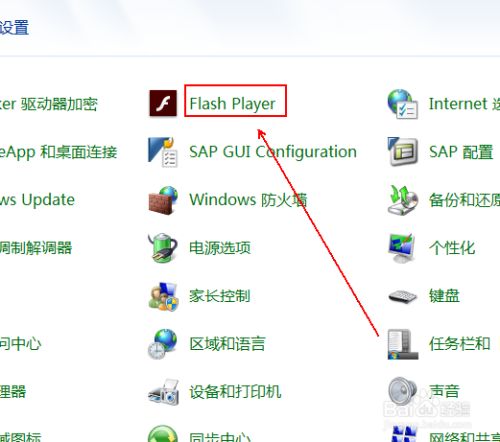Viewport: 500px width, 442px height.
Task: Click the Flash Player link text
Action: (x=232, y=103)
